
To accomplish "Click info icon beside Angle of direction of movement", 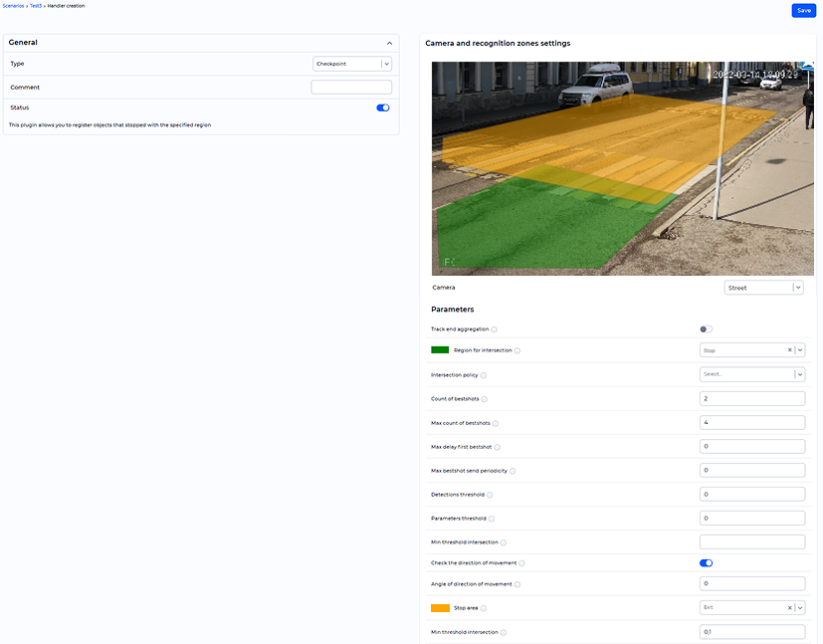I will (517, 584).
